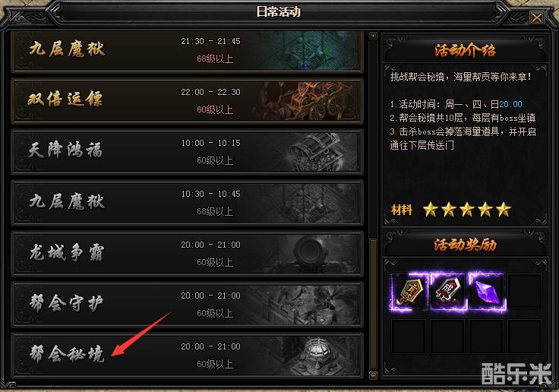Select the 双倍运镖 activity entry
Screen dimensions: 559x392
188,101
